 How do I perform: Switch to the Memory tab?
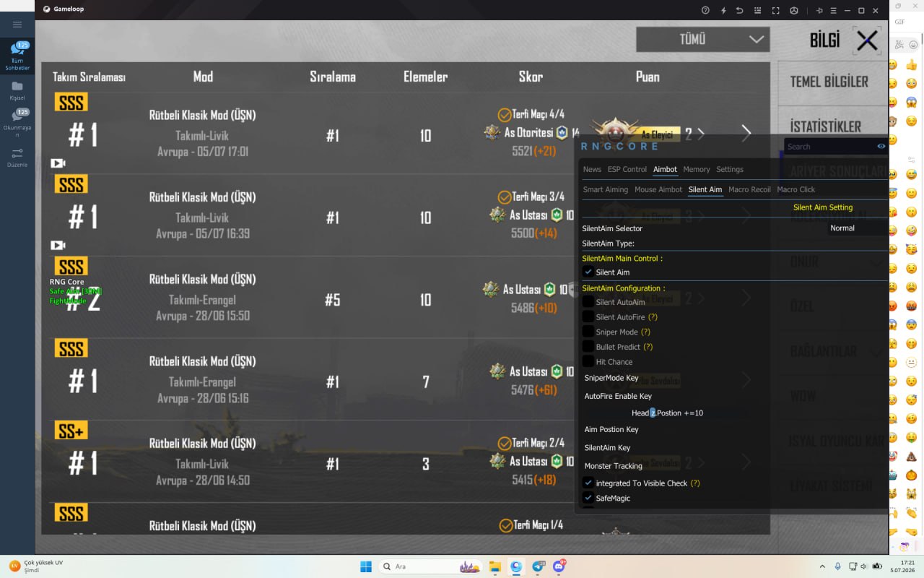(x=697, y=169)
